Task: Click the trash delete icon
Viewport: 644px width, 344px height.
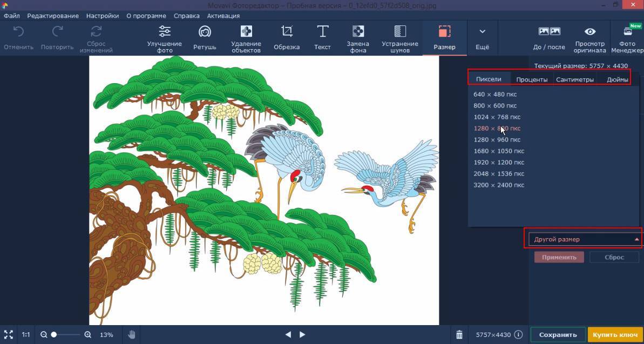Action: [x=459, y=335]
